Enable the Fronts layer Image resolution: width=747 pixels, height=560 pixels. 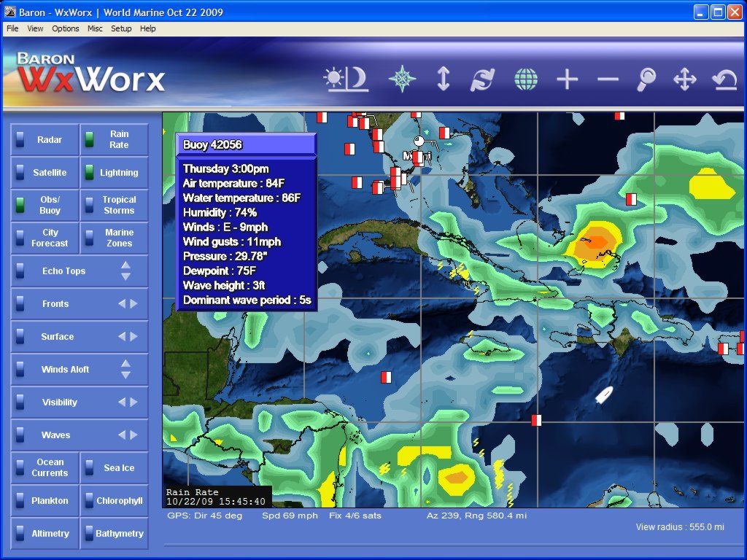click(55, 304)
